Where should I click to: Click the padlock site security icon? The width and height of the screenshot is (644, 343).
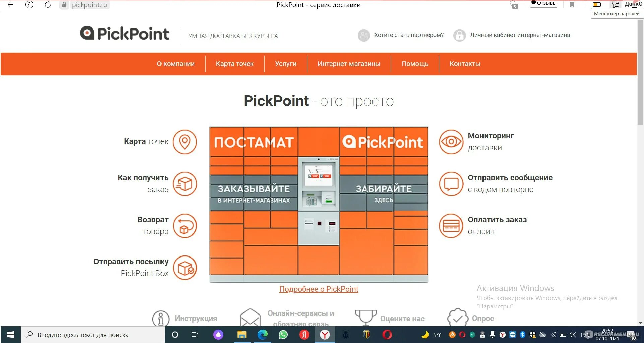click(64, 5)
